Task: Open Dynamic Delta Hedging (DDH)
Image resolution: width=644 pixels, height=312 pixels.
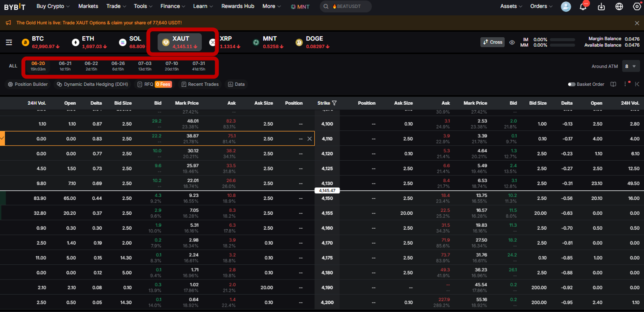Action: [x=92, y=84]
